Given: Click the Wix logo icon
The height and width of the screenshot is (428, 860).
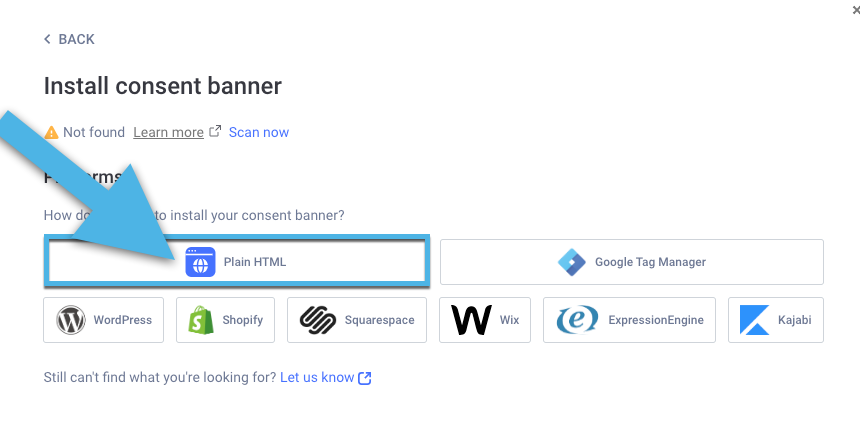Looking at the screenshot, I should click(x=471, y=320).
